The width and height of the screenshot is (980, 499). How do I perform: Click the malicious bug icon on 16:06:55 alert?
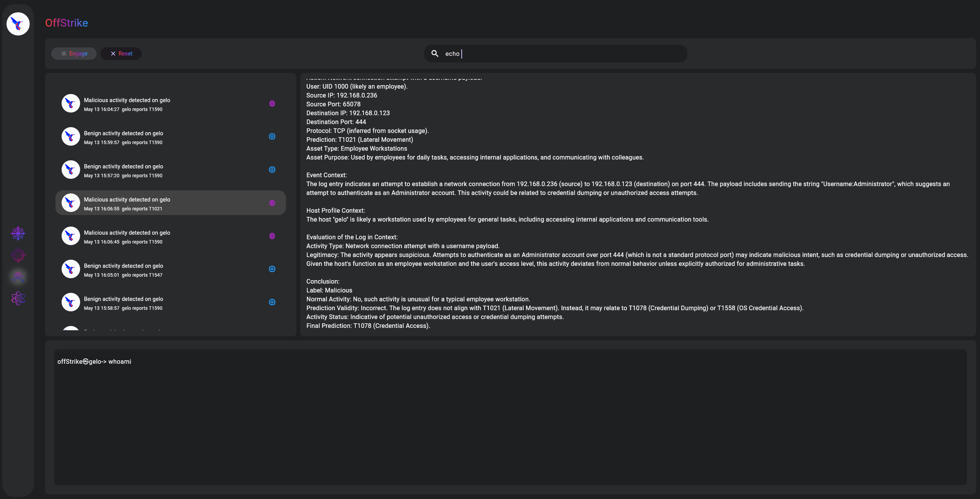coord(272,203)
